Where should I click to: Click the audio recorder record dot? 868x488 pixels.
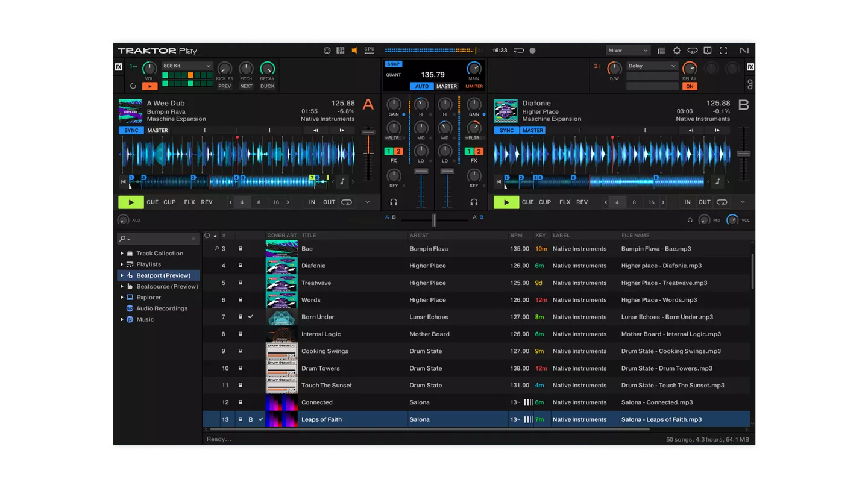[532, 51]
